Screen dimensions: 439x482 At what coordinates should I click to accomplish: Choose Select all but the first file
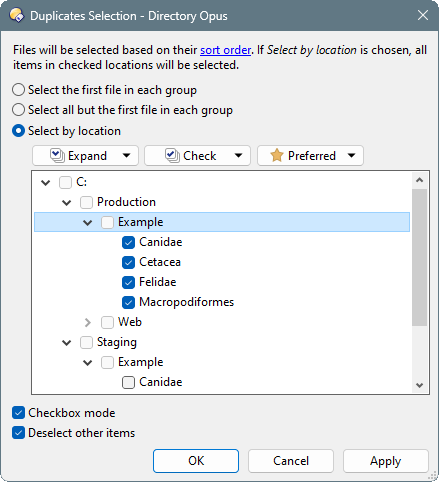[x=18, y=110]
